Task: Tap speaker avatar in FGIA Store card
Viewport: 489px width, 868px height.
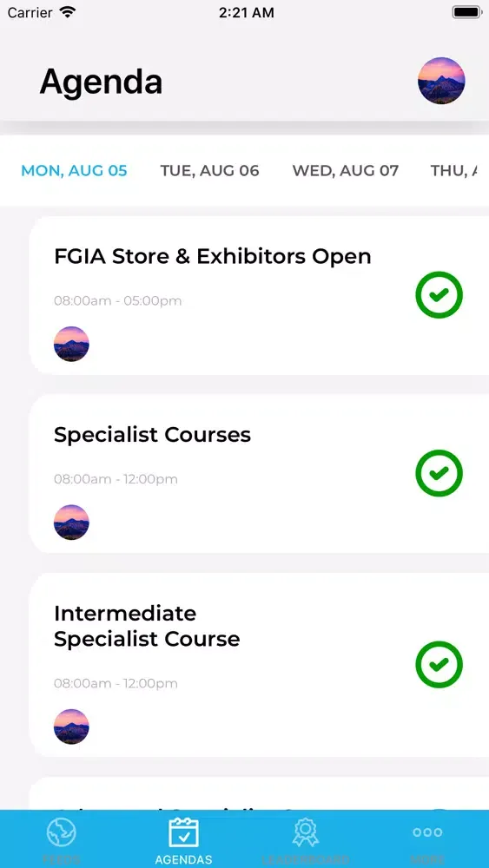Action: [x=71, y=344]
